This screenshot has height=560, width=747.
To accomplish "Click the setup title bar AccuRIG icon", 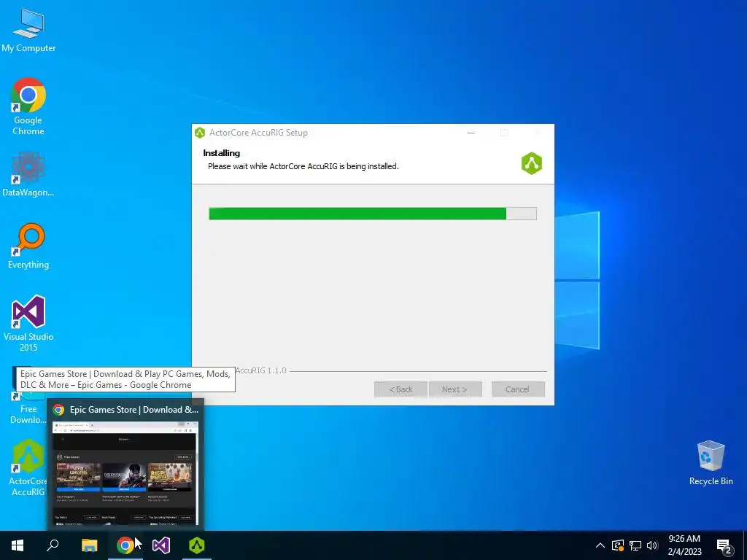I will tap(200, 133).
